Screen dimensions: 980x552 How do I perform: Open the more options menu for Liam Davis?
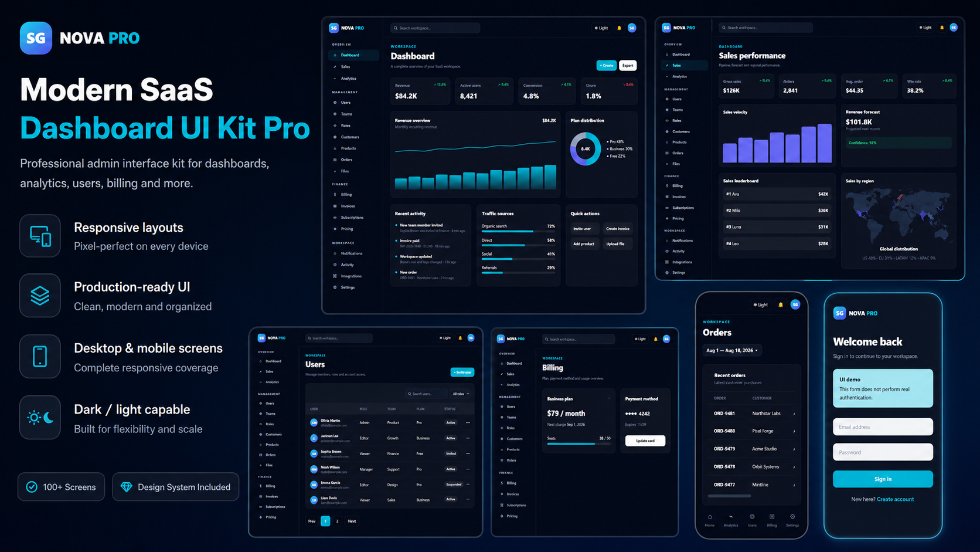468,500
